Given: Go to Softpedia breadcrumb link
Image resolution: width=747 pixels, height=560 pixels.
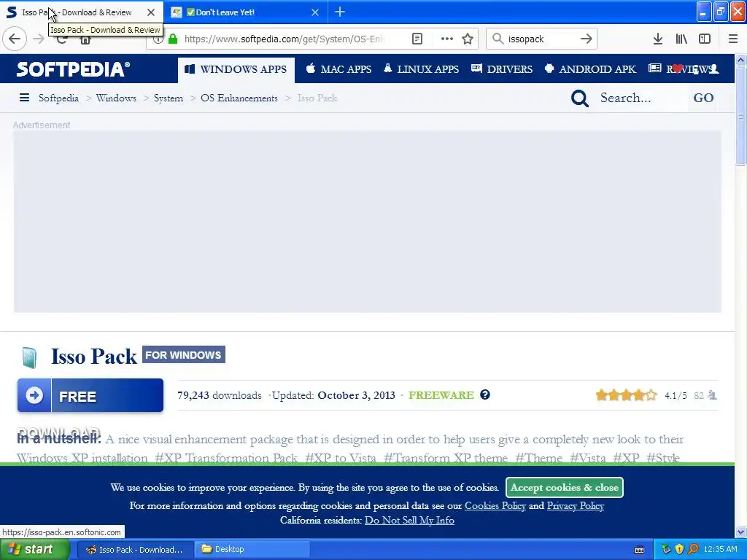Looking at the screenshot, I should click(58, 98).
